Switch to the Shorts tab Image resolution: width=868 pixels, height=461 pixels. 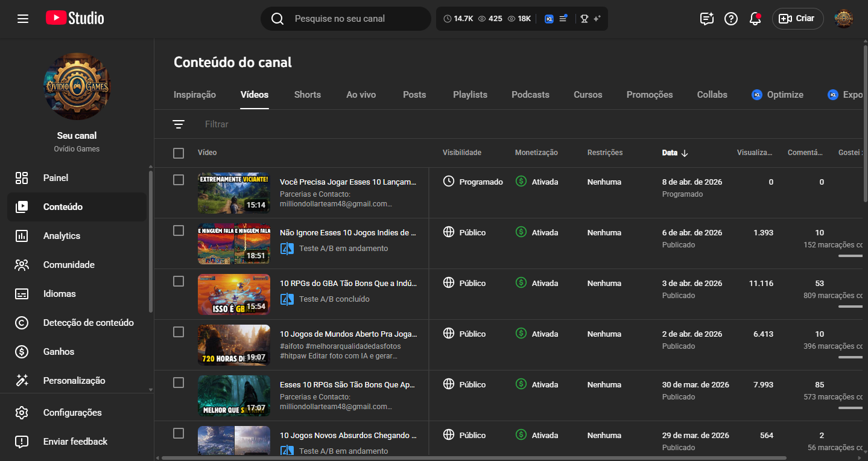tap(307, 95)
